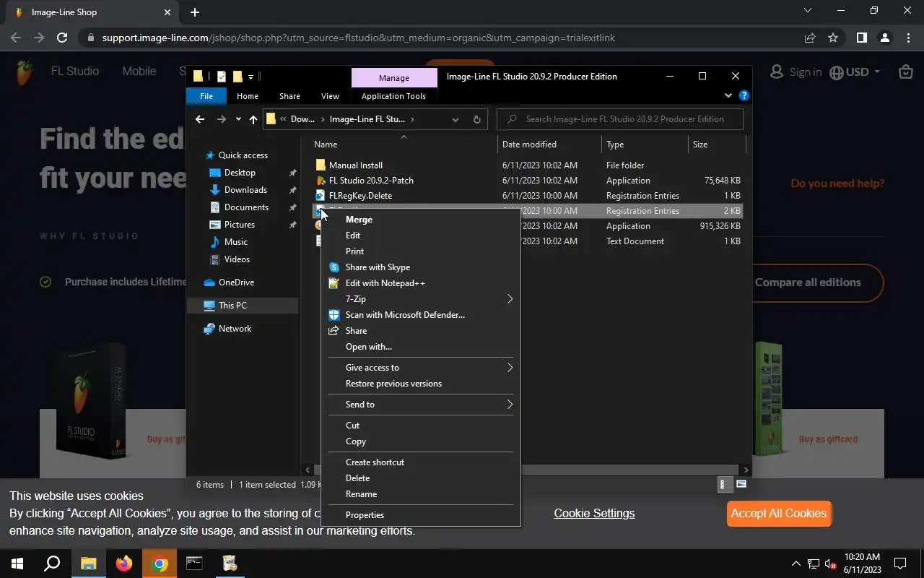Open the address bar history dropdown
Image resolution: width=924 pixels, height=578 pixels.
coord(456,119)
